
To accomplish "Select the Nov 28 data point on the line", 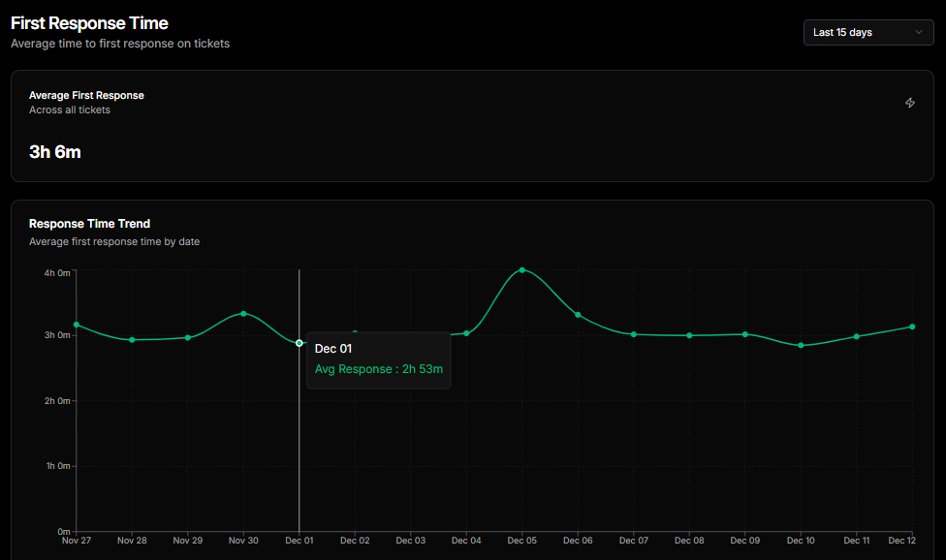I will click(x=132, y=340).
